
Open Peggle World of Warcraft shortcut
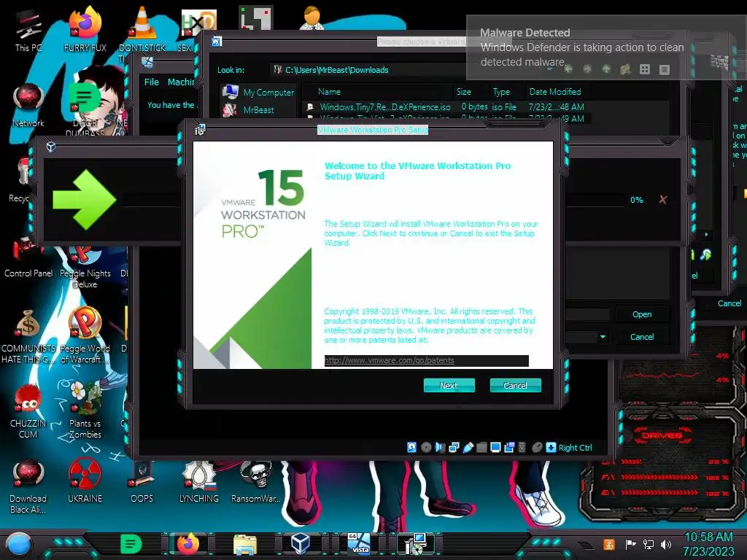pyautogui.click(x=85, y=335)
